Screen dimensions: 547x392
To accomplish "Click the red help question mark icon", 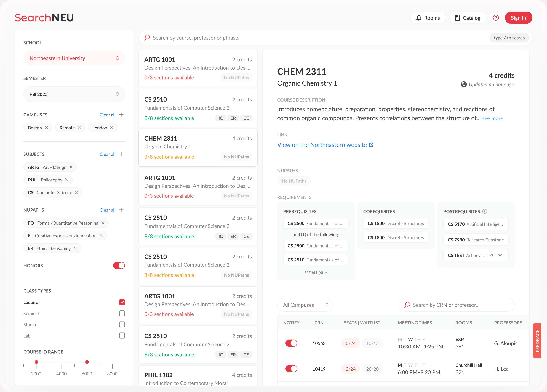I will point(496,18).
